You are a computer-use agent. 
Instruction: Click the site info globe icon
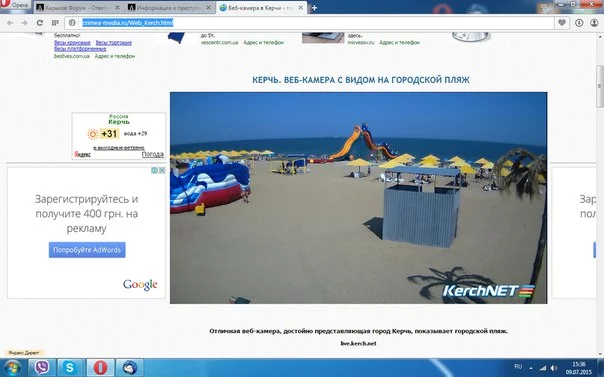pyautogui.click(x=72, y=23)
